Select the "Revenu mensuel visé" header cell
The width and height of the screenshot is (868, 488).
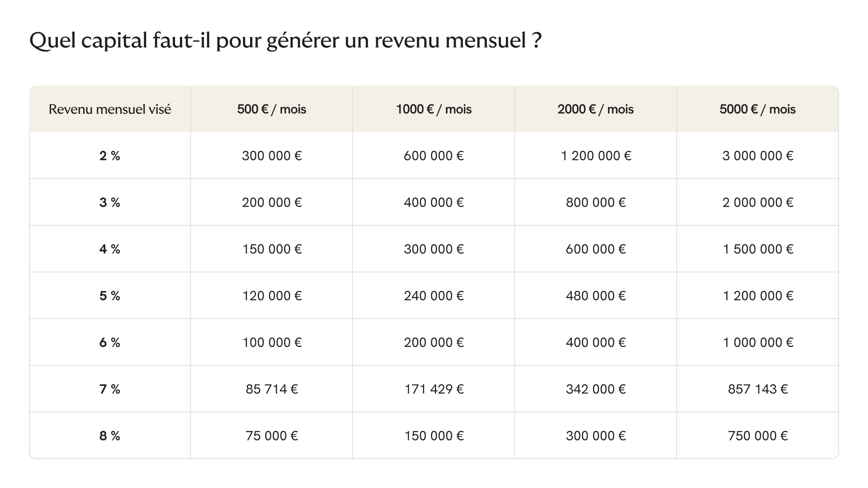[110, 109]
